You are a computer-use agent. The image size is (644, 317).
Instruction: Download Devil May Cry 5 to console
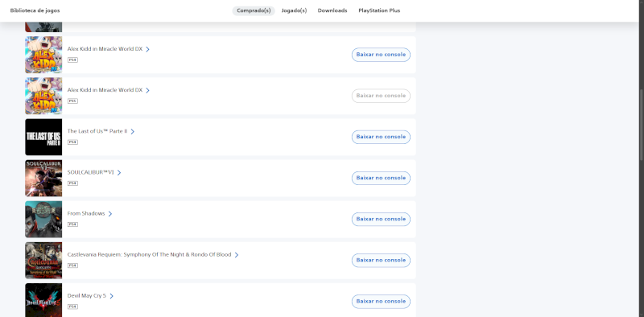pyautogui.click(x=381, y=301)
